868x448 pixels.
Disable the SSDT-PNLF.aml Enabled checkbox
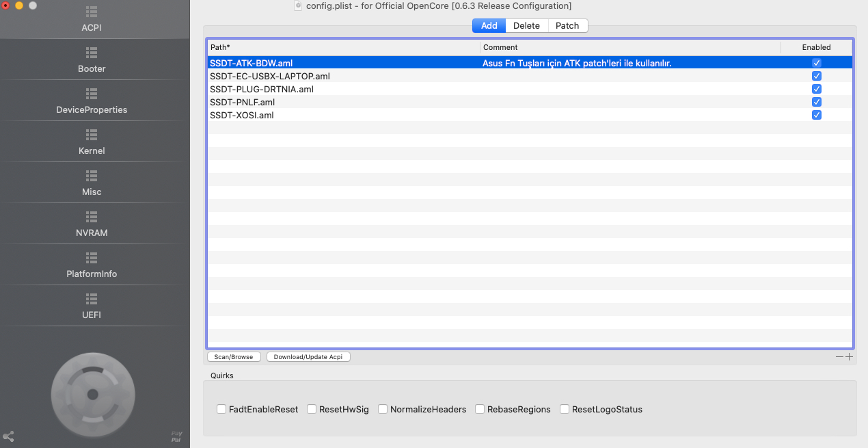pos(816,102)
